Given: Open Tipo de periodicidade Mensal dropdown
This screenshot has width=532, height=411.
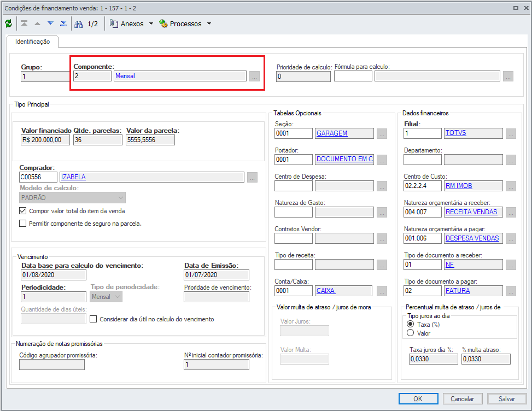Looking at the screenshot, I should click(x=106, y=297).
